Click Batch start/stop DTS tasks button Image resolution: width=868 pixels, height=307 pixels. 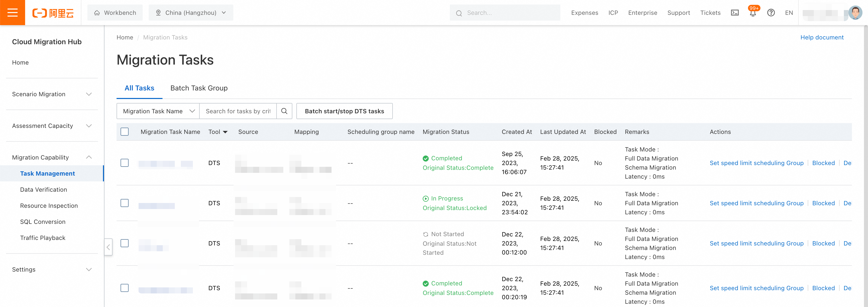point(344,111)
